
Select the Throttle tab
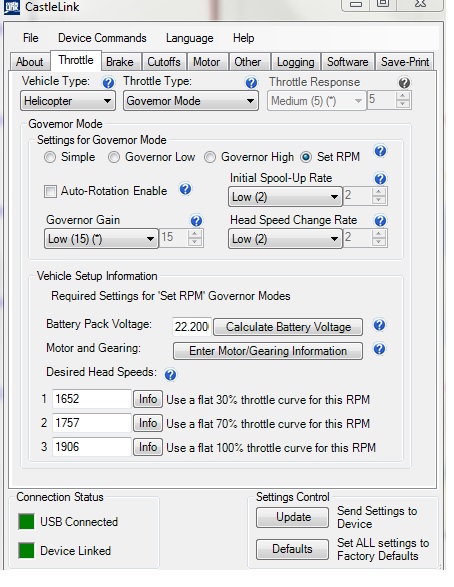(76, 60)
